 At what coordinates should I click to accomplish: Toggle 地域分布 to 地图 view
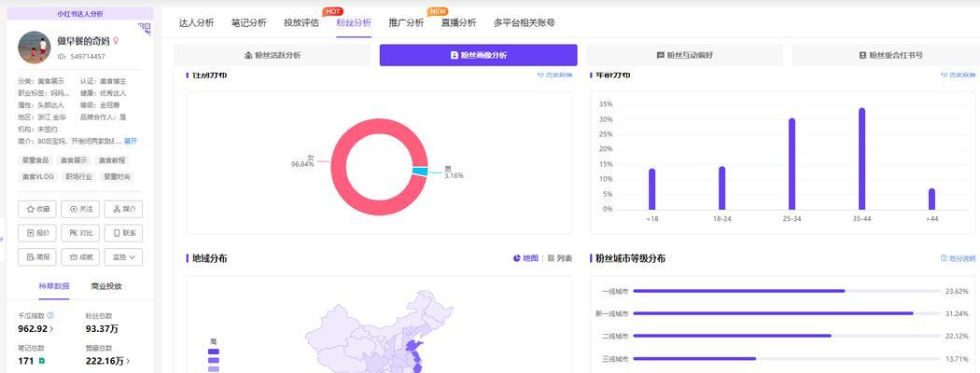click(x=525, y=258)
